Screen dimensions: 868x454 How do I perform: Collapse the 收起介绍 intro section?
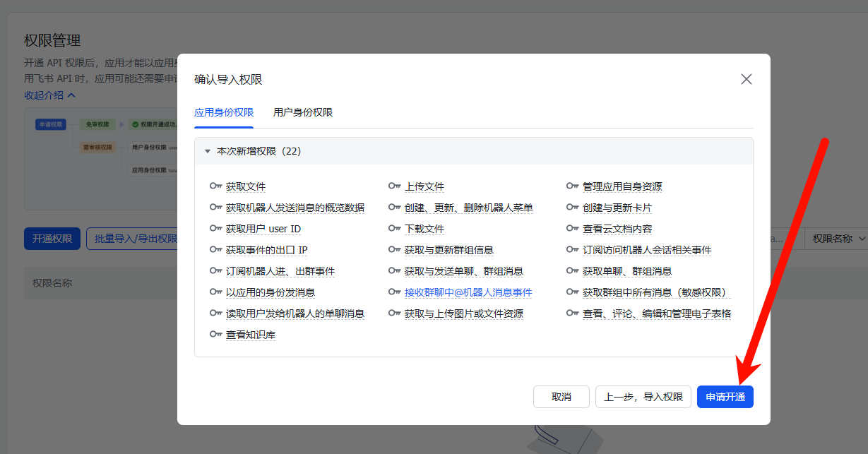coord(49,95)
